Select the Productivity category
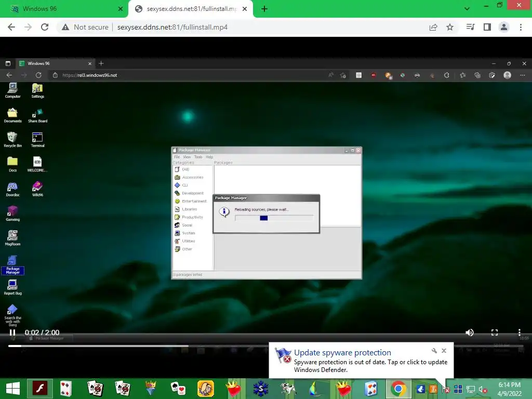The width and height of the screenshot is (532, 399). [189, 217]
